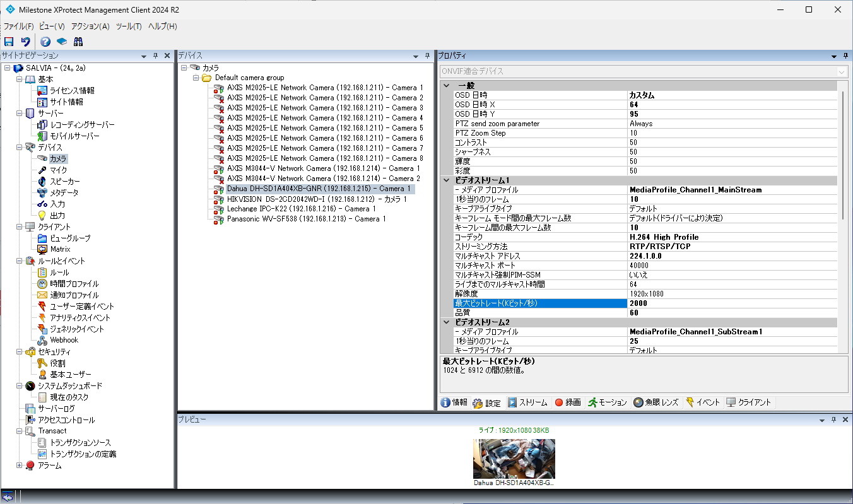Image resolution: width=853 pixels, height=504 pixels.
Task: Collapse Default camera group node
Action: 196,78
